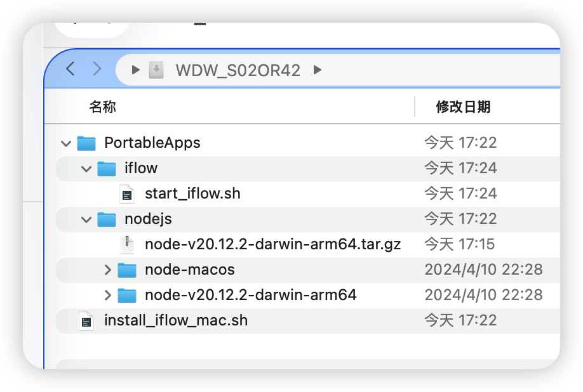Click the forward navigation arrow

click(97, 70)
